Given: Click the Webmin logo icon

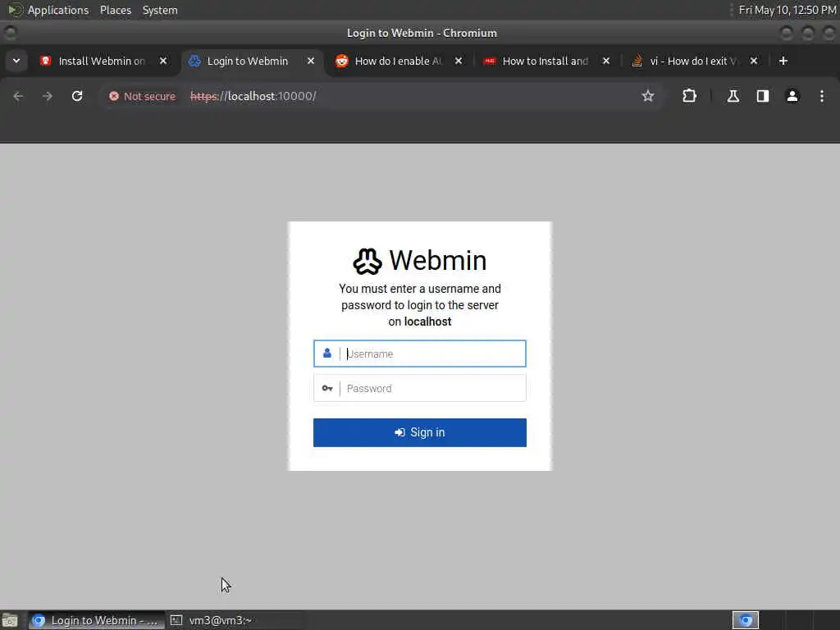Looking at the screenshot, I should coord(367,262).
